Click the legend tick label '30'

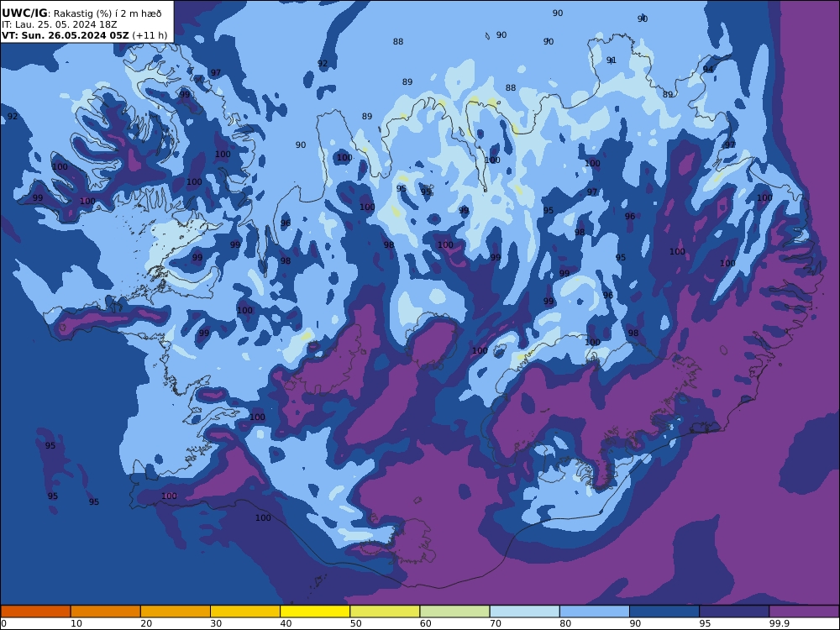click(216, 623)
